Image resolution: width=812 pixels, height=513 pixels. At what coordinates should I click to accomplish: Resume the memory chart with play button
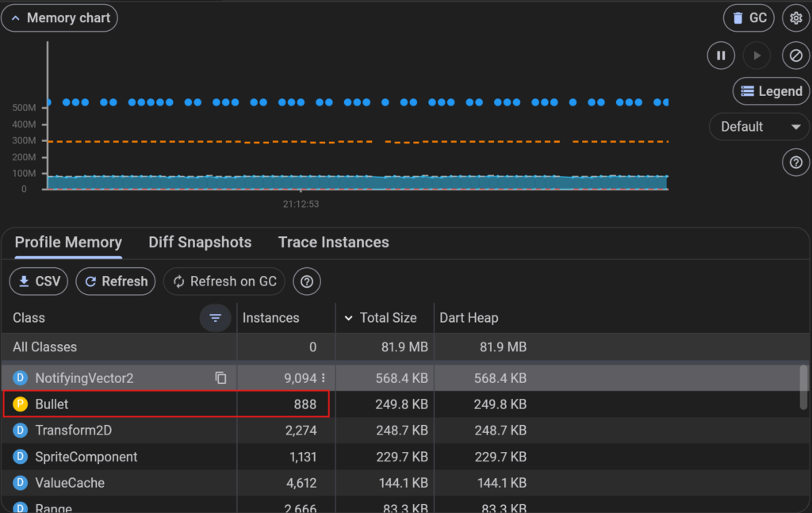(x=757, y=56)
